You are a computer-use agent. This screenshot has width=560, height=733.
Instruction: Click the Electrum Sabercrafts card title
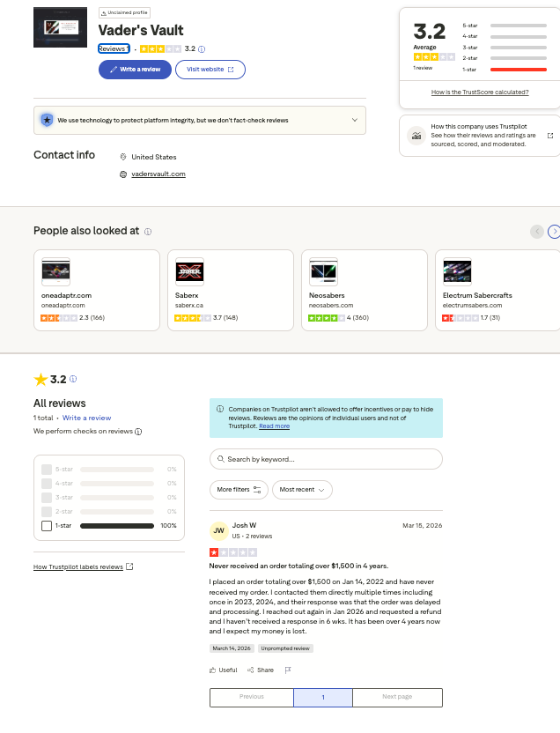point(477,295)
